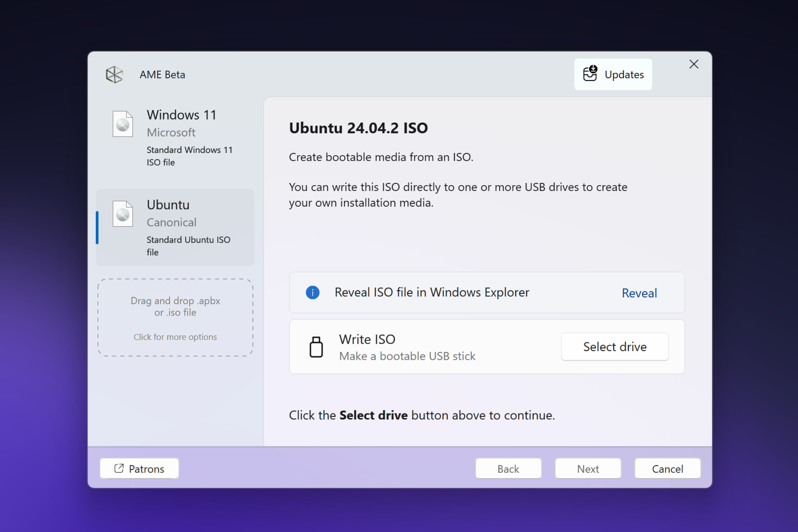Click the Cancel button
This screenshot has height=532, width=798.
pyautogui.click(x=668, y=468)
